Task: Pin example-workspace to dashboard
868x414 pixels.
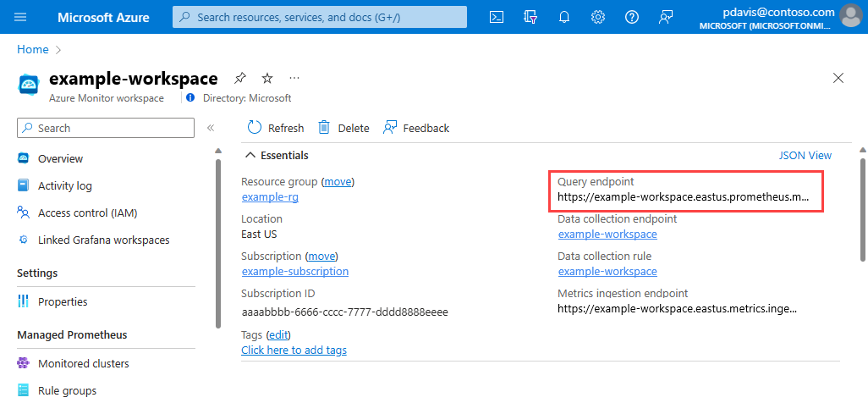Action: point(239,78)
